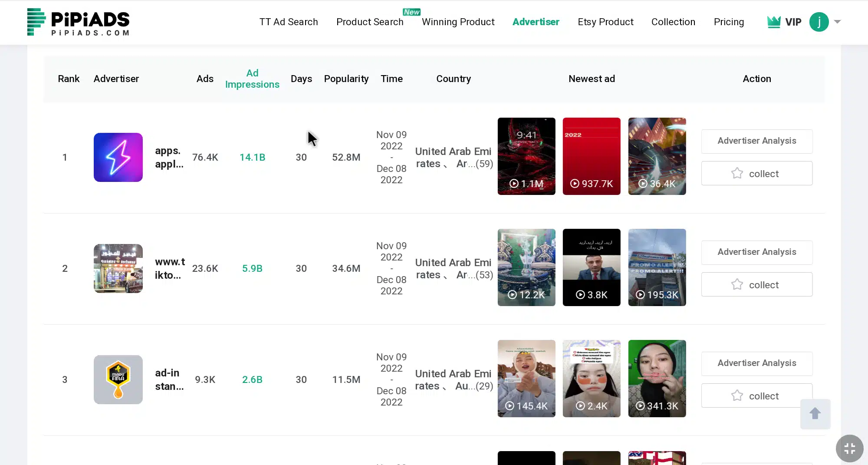Open the 145.4K ad video thumbnail
The image size is (868, 465).
526,379
